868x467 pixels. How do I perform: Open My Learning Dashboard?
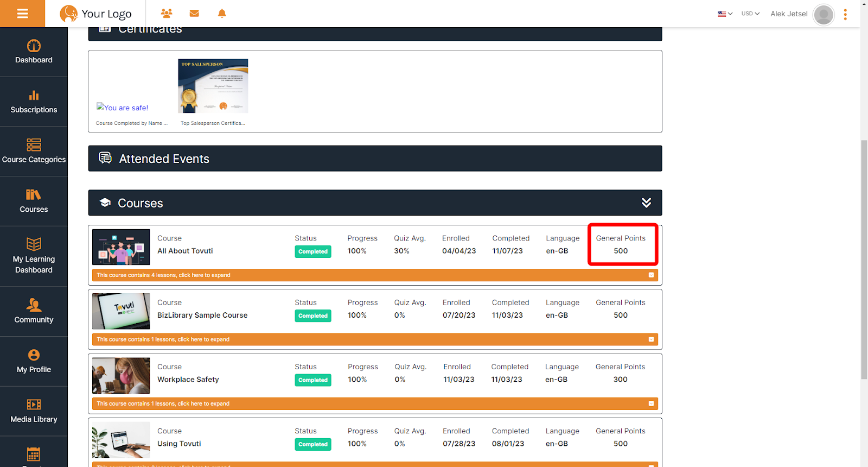(34, 256)
